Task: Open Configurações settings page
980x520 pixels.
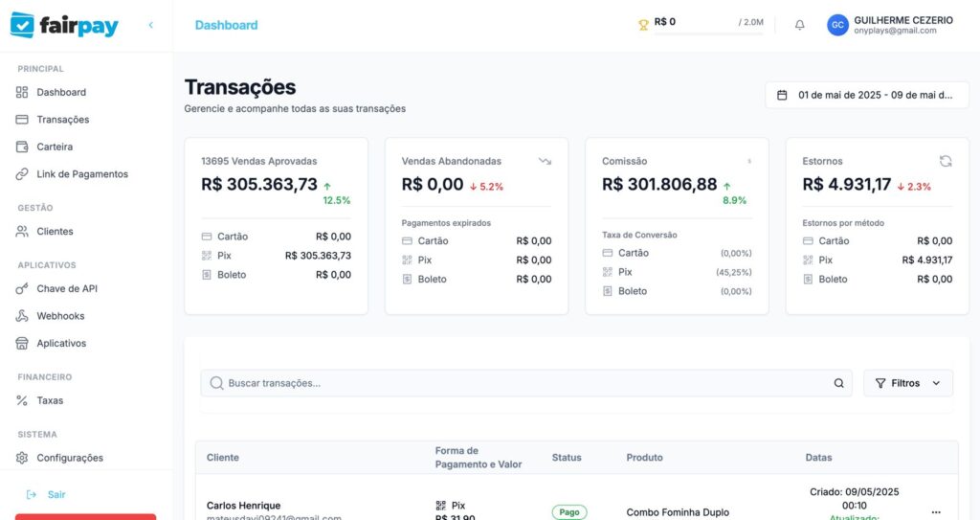Action: click(69, 458)
